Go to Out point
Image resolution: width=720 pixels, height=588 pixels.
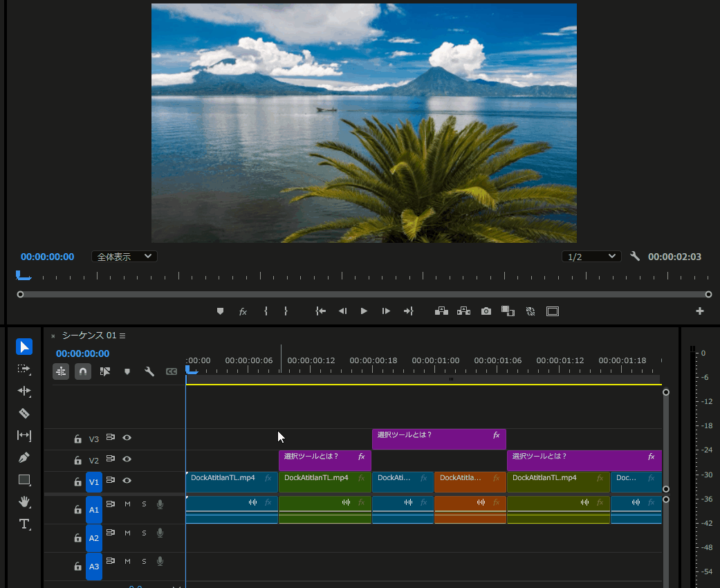[x=408, y=311]
